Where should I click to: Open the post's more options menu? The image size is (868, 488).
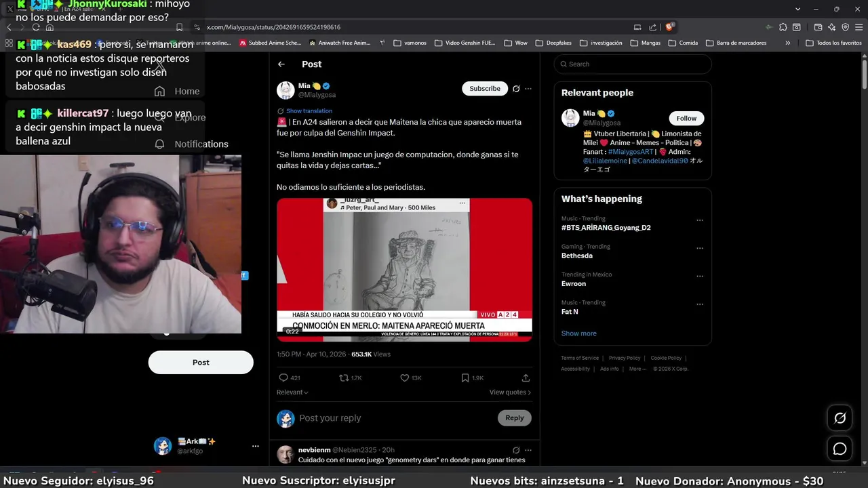pyautogui.click(x=528, y=89)
